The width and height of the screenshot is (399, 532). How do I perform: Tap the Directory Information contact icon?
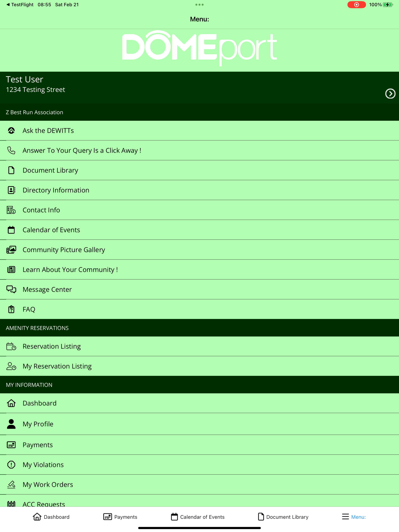(11, 190)
